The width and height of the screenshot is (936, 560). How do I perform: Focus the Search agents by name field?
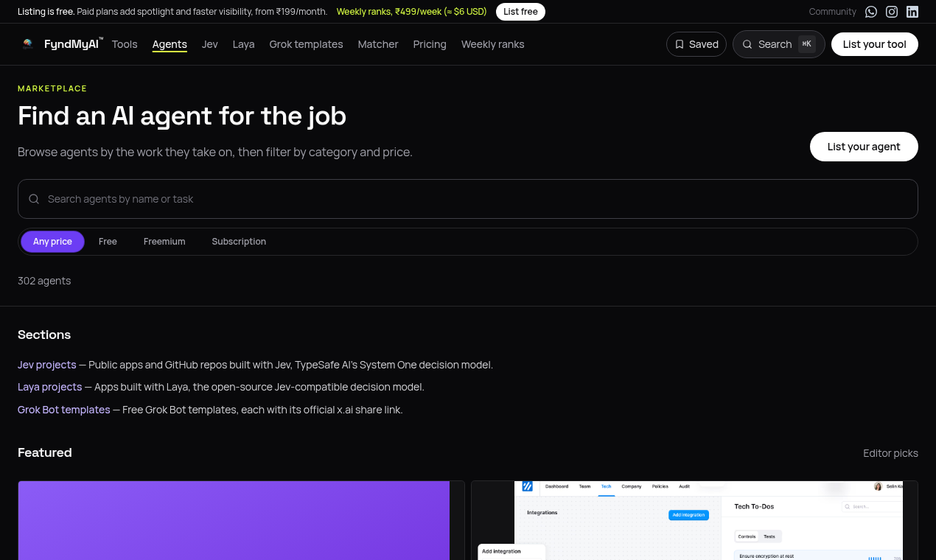[468, 199]
